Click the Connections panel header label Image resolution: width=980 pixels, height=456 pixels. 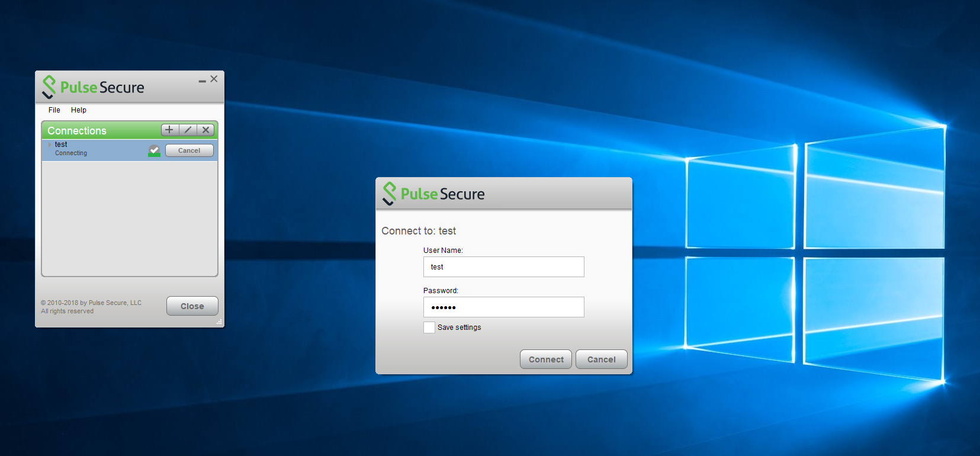click(77, 130)
